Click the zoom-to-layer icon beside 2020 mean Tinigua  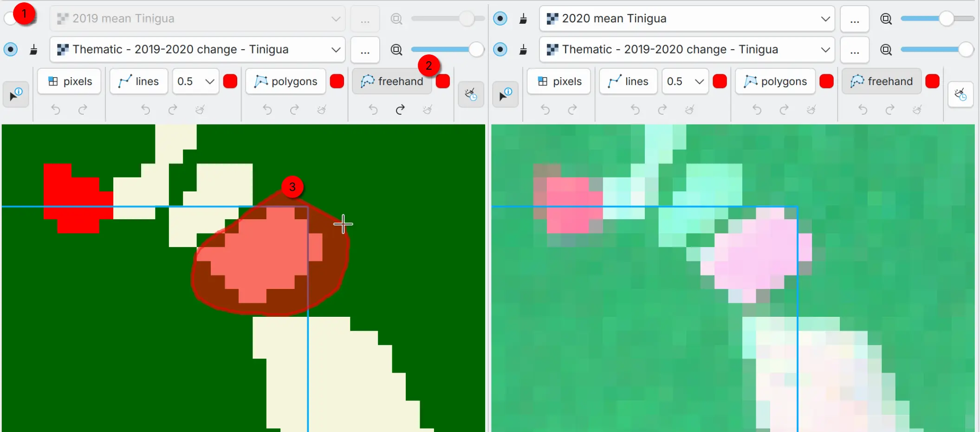[886, 19]
